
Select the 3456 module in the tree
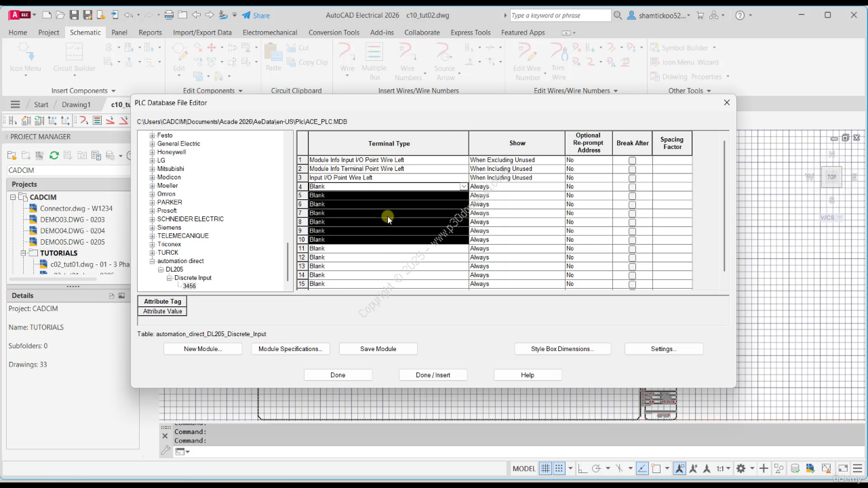(189, 286)
